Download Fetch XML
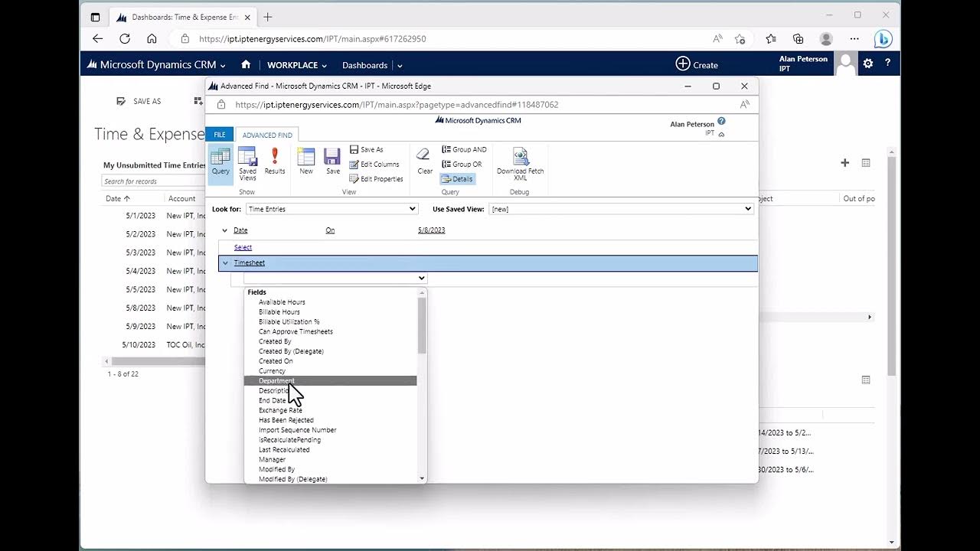Screen dimensions: 980x551 click(521, 164)
